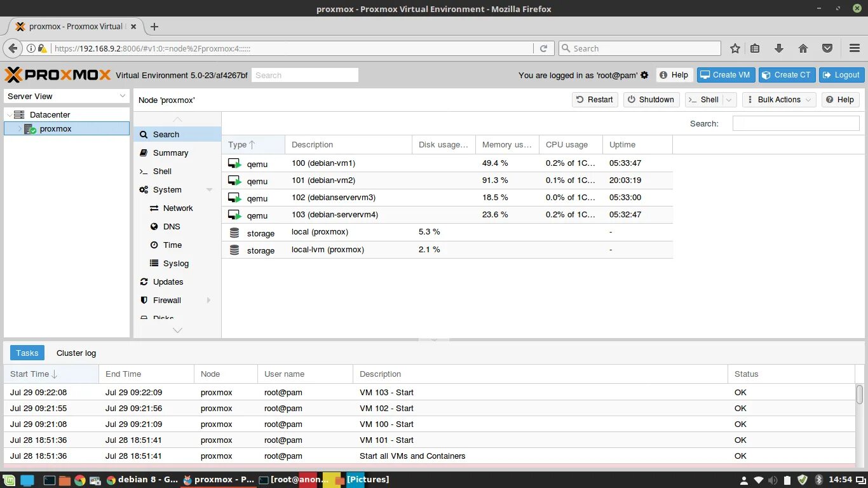Screen dimensions: 868x488
Task: Click Create CT button
Action: coord(787,75)
